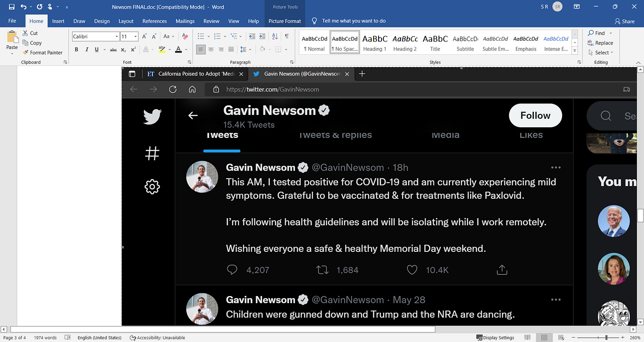Undo the last action in Word

click(23, 7)
